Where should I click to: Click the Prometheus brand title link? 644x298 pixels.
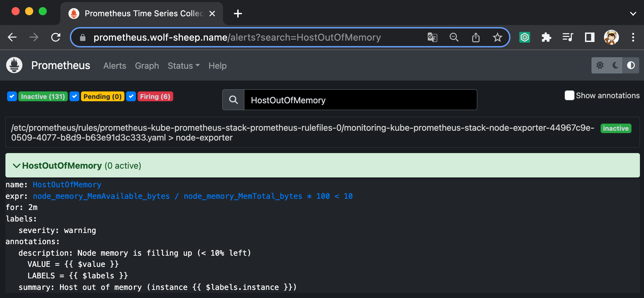click(x=61, y=65)
